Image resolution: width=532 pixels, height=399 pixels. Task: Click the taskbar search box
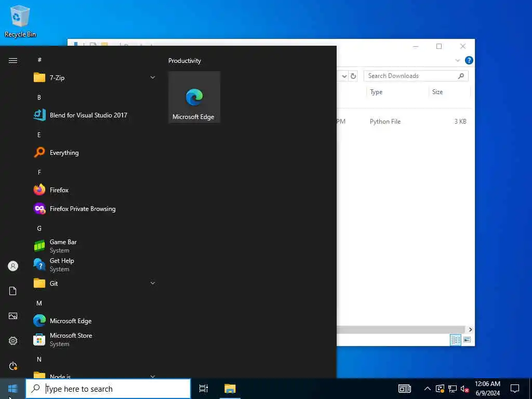[x=108, y=389]
